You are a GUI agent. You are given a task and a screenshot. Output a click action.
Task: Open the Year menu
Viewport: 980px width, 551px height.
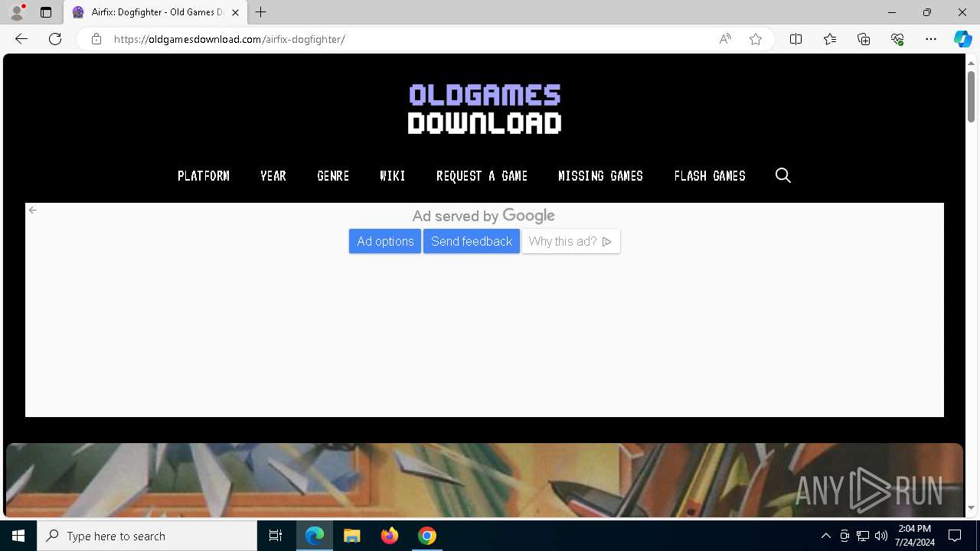point(273,176)
